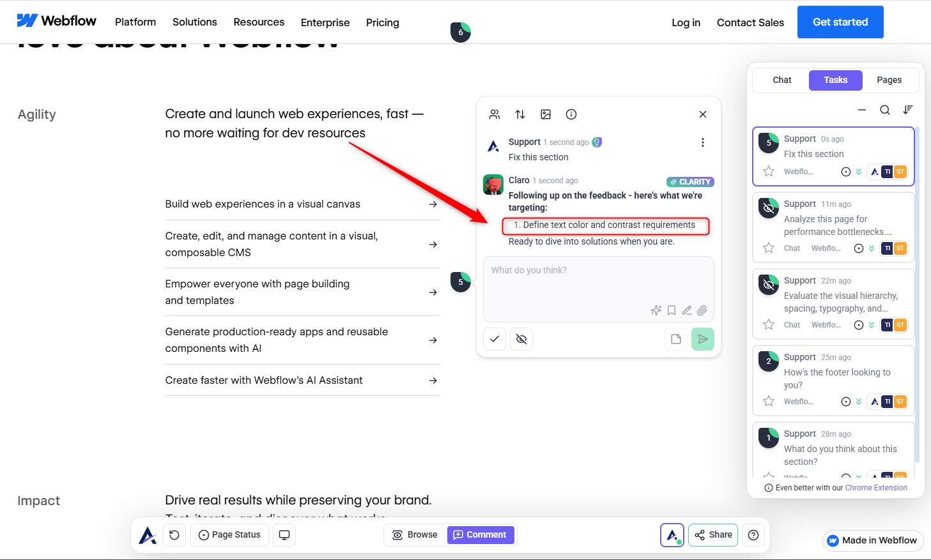Toggle comment visibility with crossed-eye button

(x=521, y=339)
